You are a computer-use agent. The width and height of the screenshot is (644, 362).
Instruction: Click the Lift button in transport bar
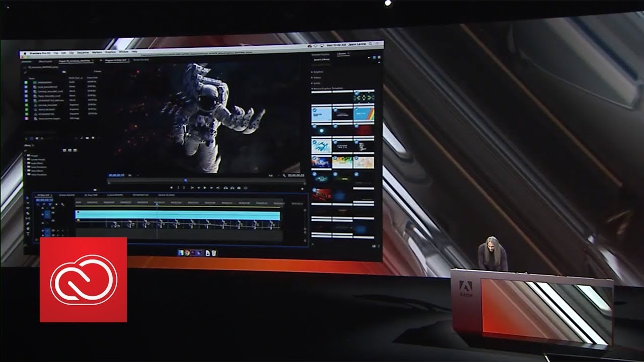226,188
